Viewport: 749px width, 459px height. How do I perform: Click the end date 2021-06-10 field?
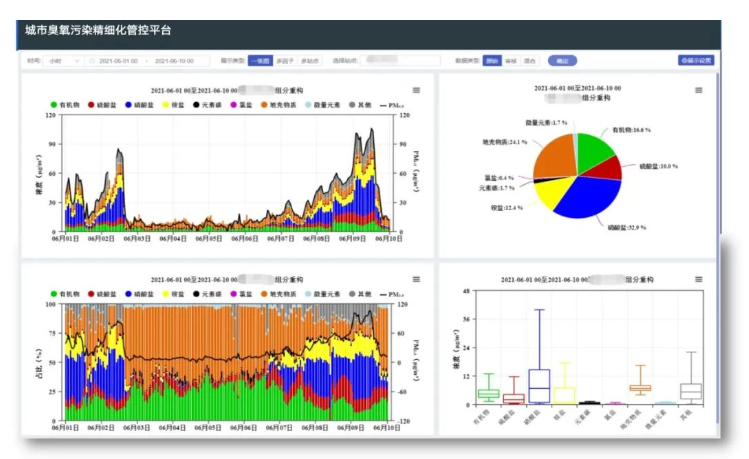(x=174, y=61)
